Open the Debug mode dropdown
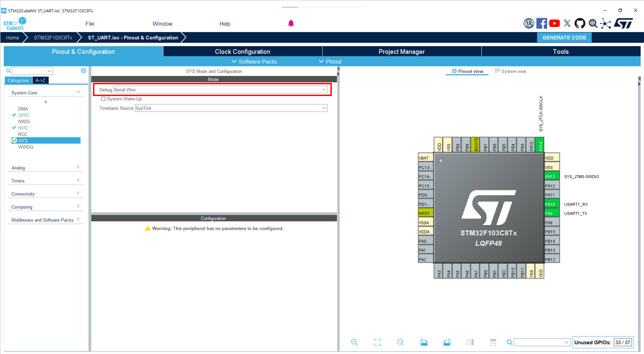Viewport: 644px width, 354px height. 220,90
